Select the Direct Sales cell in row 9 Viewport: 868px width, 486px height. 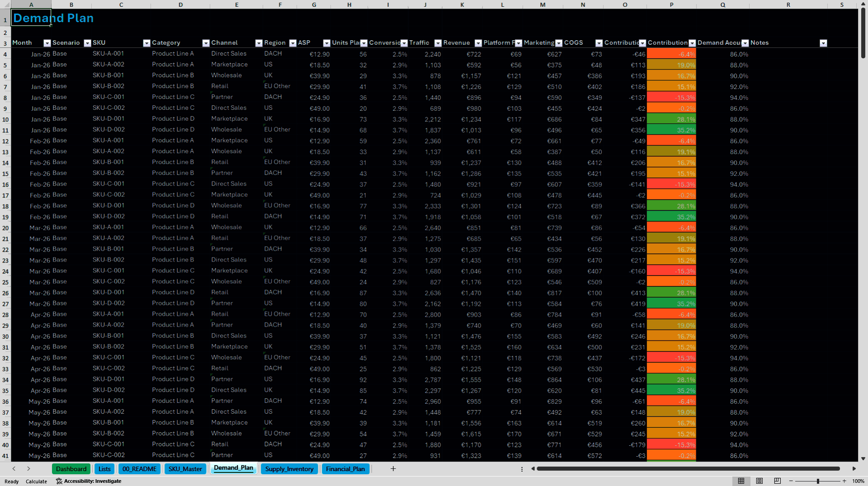[236, 108]
